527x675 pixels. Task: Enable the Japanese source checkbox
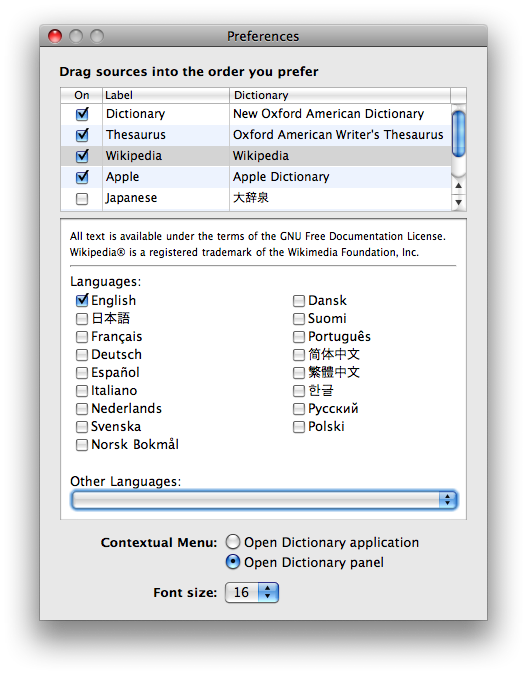(x=82, y=199)
